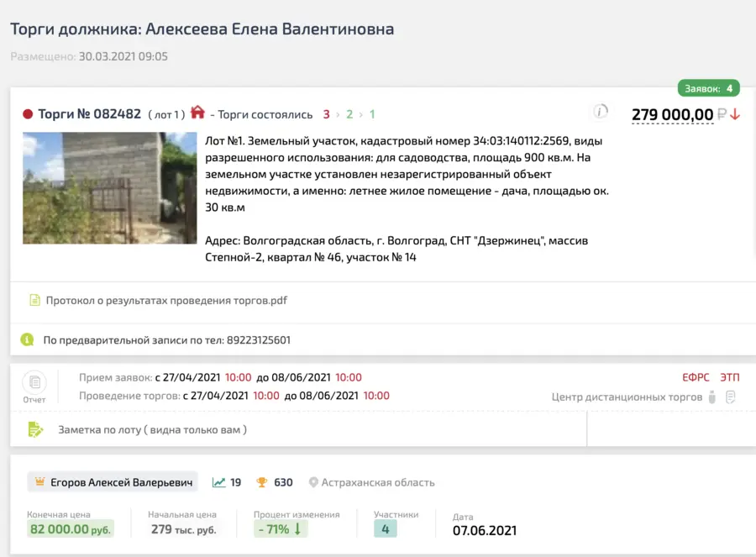Click the winner name Егоров Алексей Валерьевич
The image size is (756, 557).
tap(122, 482)
